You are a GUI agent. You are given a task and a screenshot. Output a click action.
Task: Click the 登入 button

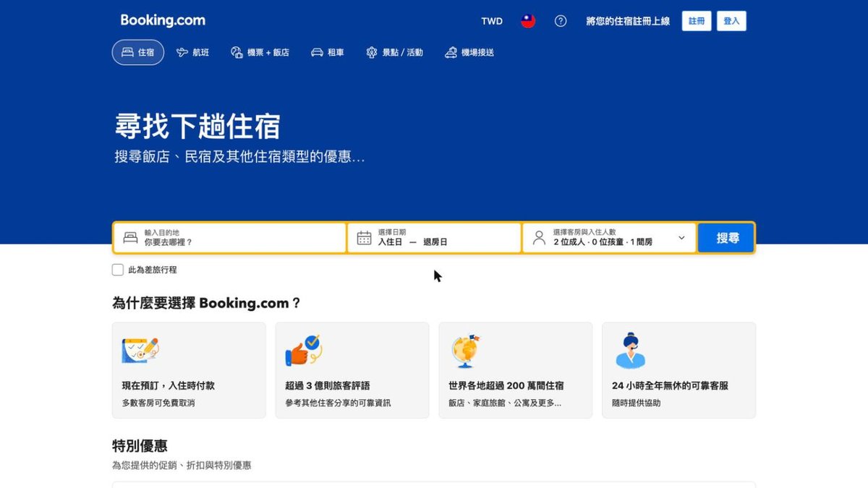point(731,21)
